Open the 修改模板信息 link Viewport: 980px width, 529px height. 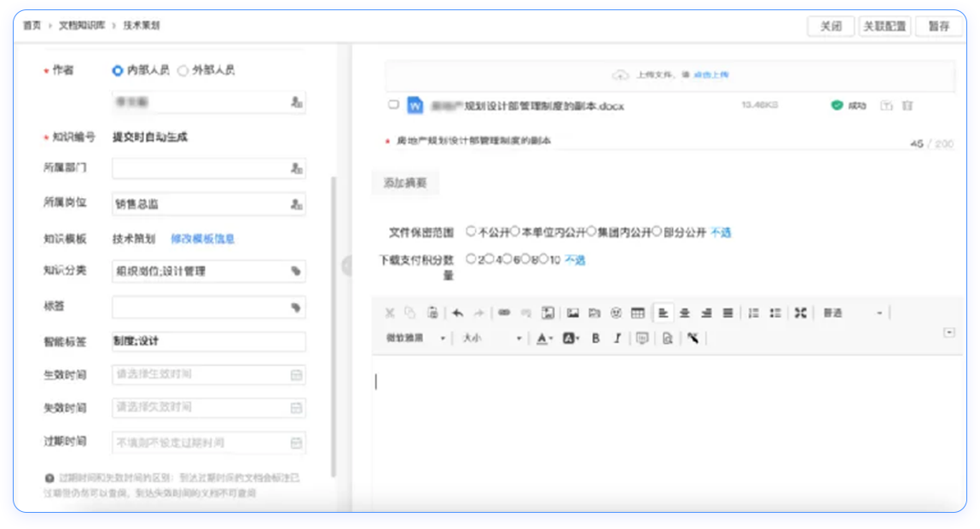click(203, 239)
